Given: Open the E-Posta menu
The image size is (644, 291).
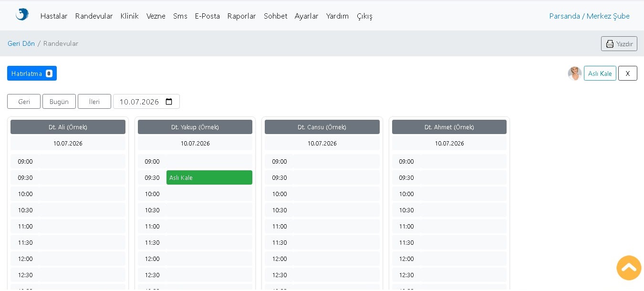Looking at the screenshot, I should click(x=208, y=16).
